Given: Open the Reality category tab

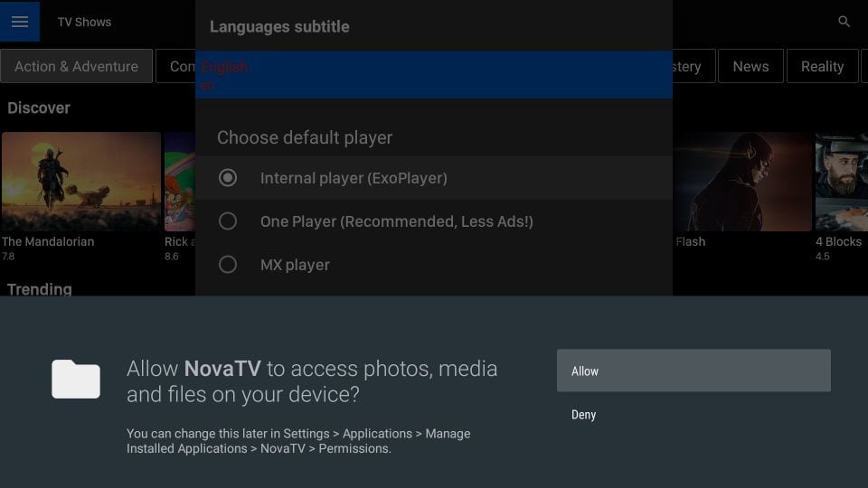Looking at the screenshot, I should click(x=822, y=66).
